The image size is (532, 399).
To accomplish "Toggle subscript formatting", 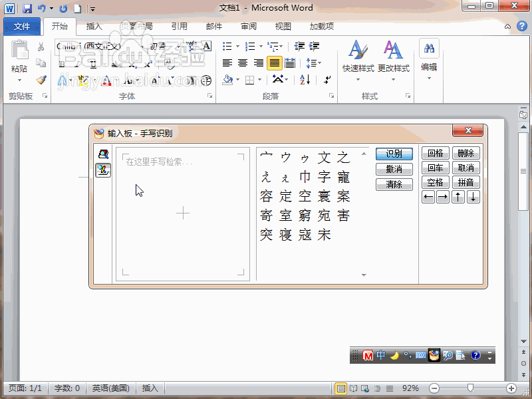I will [132, 64].
